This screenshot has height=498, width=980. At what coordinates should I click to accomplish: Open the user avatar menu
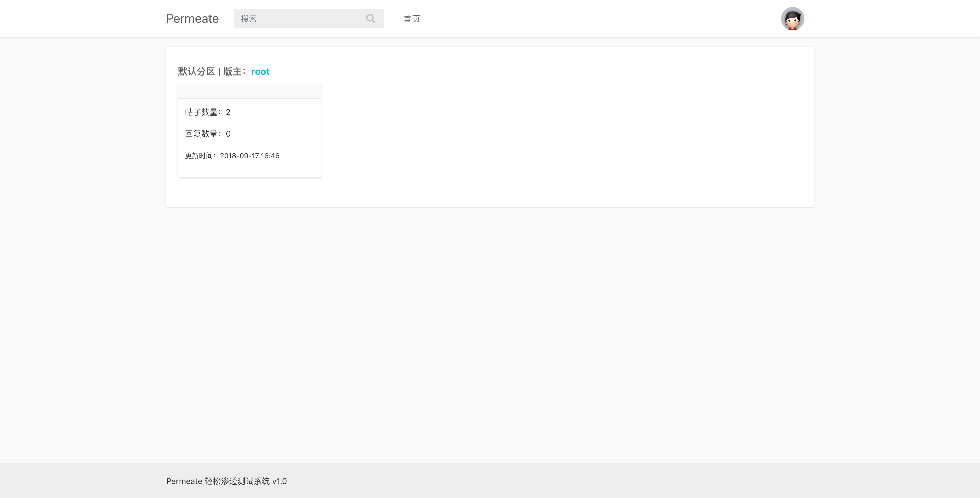coord(792,19)
